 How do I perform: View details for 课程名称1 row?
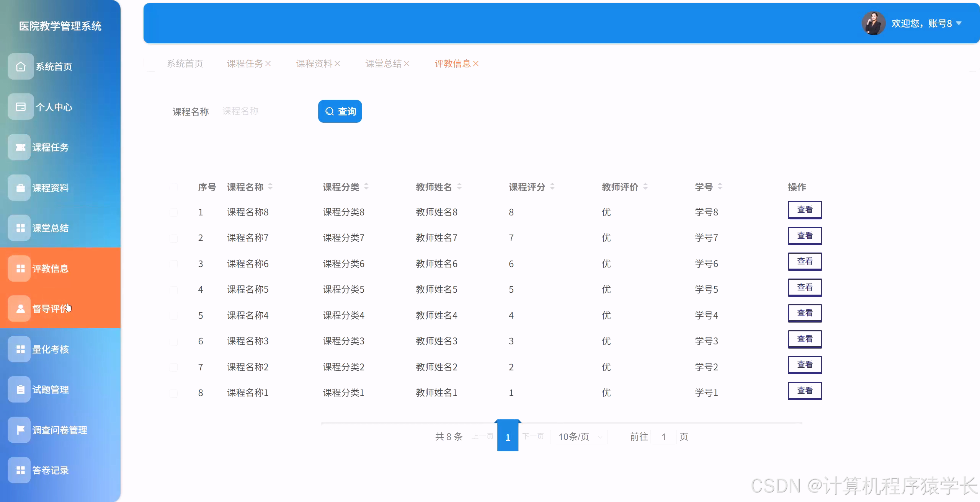pyautogui.click(x=805, y=391)
